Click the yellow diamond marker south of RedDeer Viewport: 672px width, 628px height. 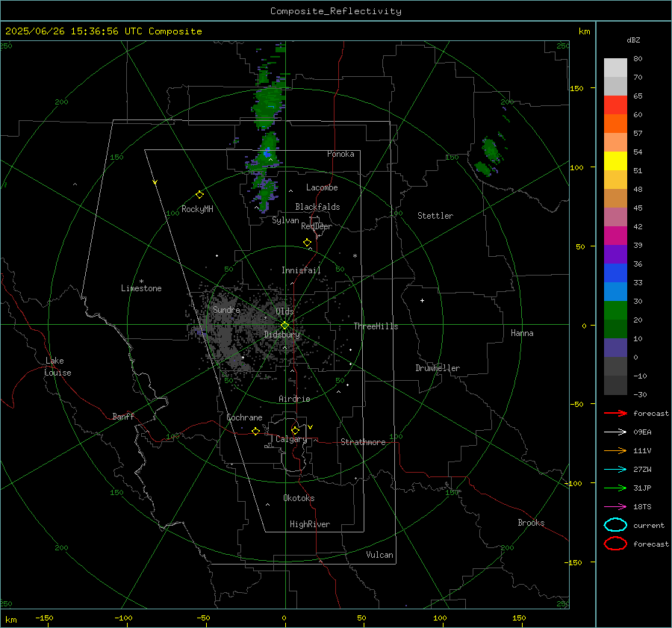pyautogui.click(x=307, y=243)
